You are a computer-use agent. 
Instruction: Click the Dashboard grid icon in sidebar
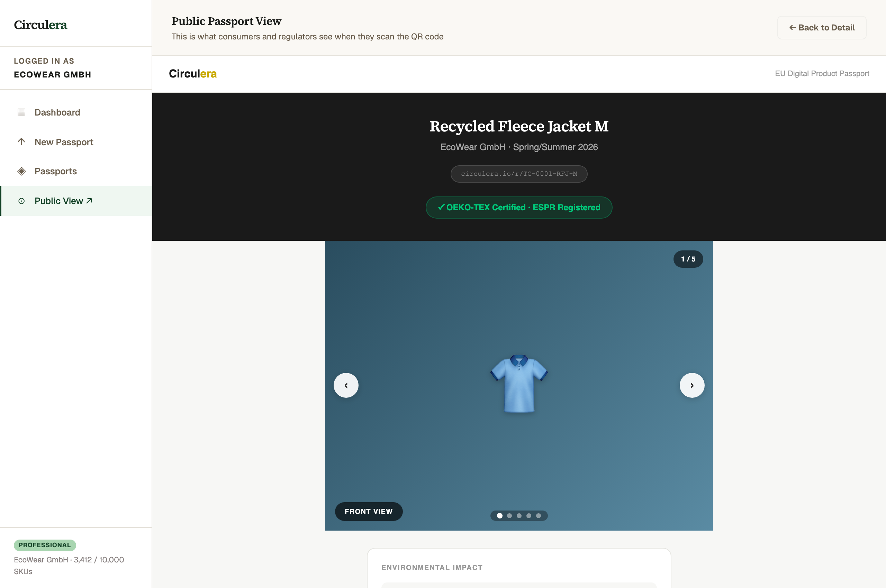click(x=21, y=112)
